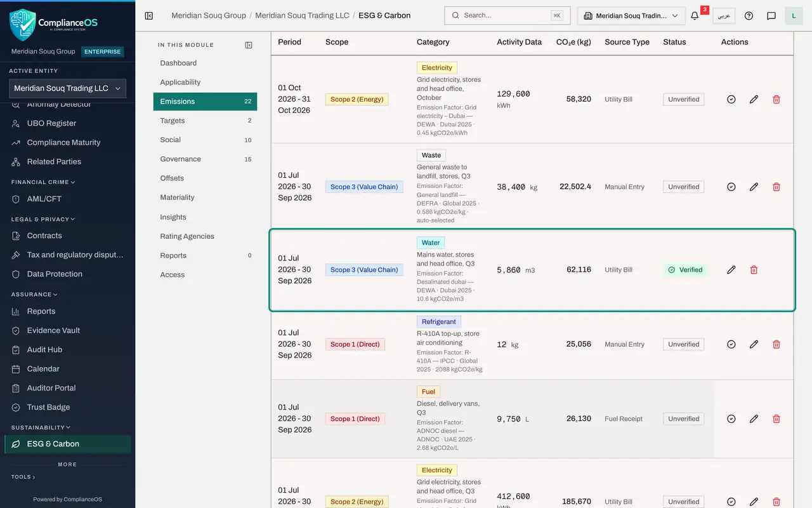
Task: Delete the Water mains entry
Action: pos(754,270)
